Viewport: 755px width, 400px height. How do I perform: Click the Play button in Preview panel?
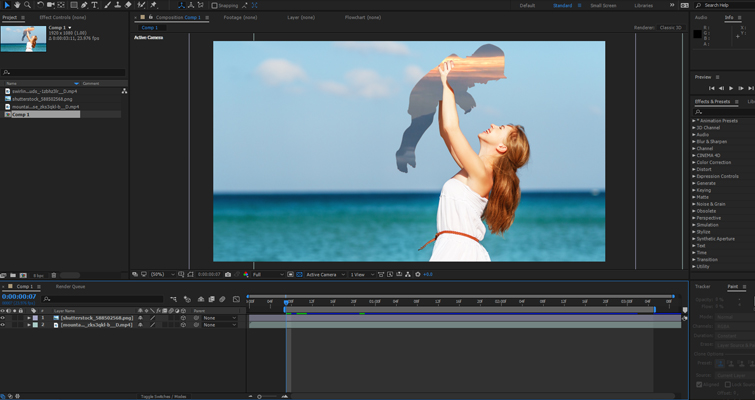click(731, 88)
